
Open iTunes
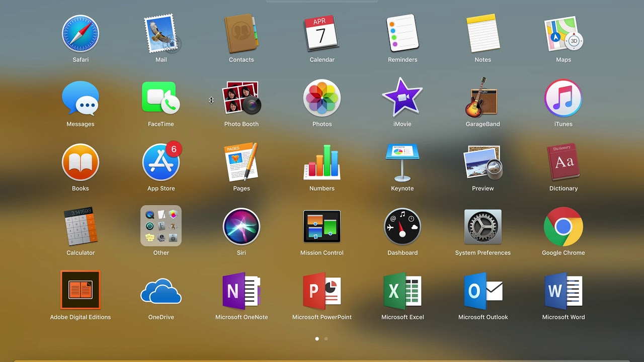point(563,98)
